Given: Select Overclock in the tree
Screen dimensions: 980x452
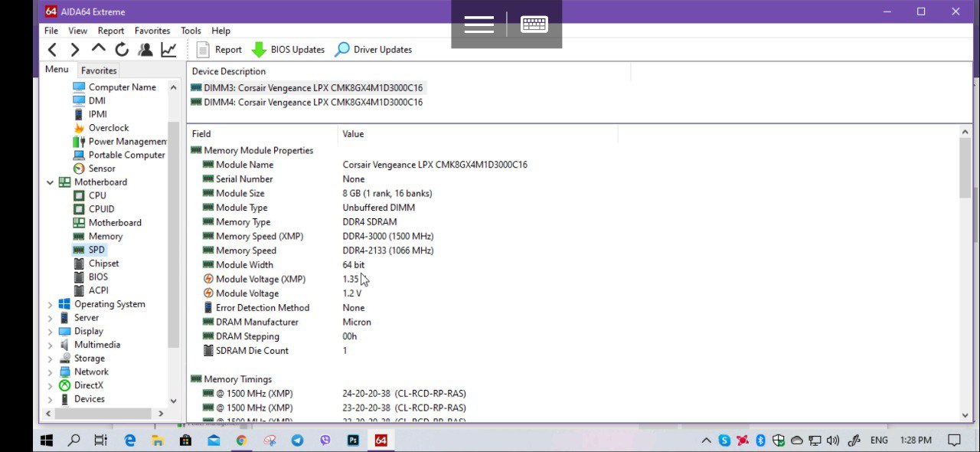Looking at the screenshot, I should (x=100, y=128).
